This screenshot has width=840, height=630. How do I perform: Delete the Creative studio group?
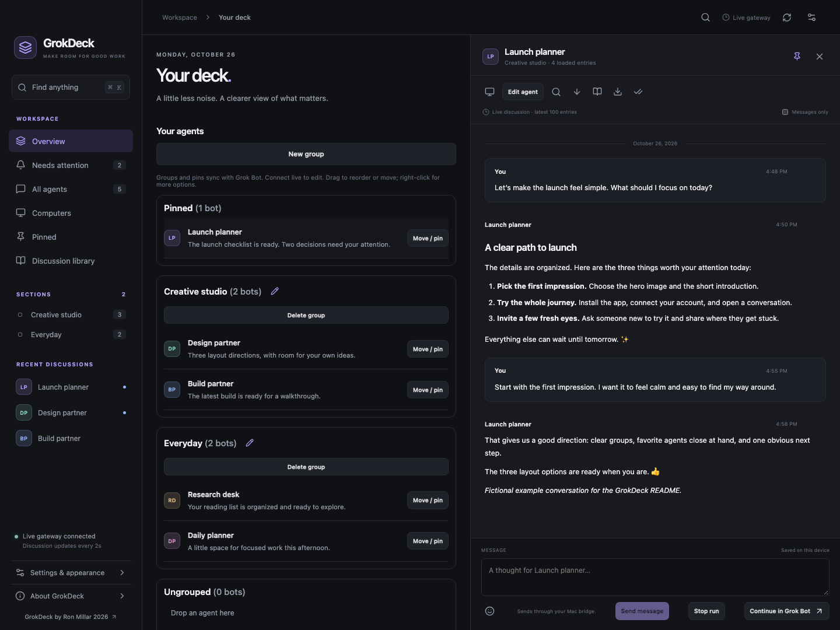tap(306, 315)
